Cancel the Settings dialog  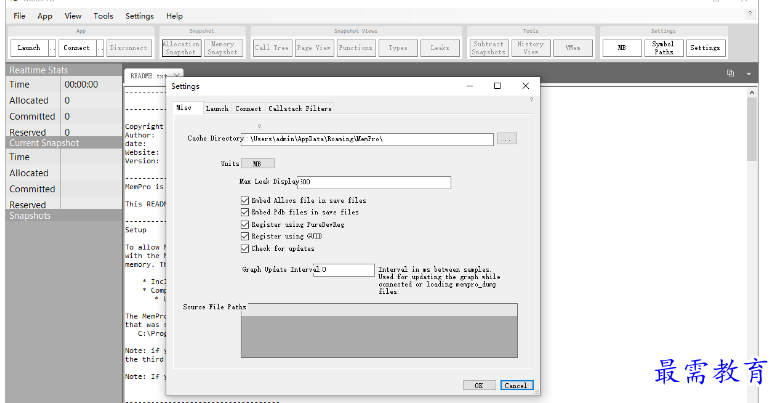[x=516, y=385]
